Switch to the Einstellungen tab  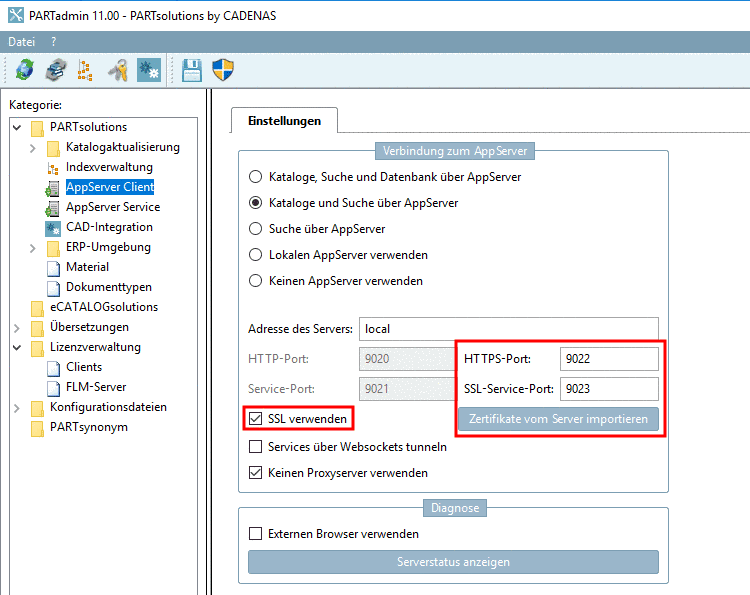(x=284, y=121)
